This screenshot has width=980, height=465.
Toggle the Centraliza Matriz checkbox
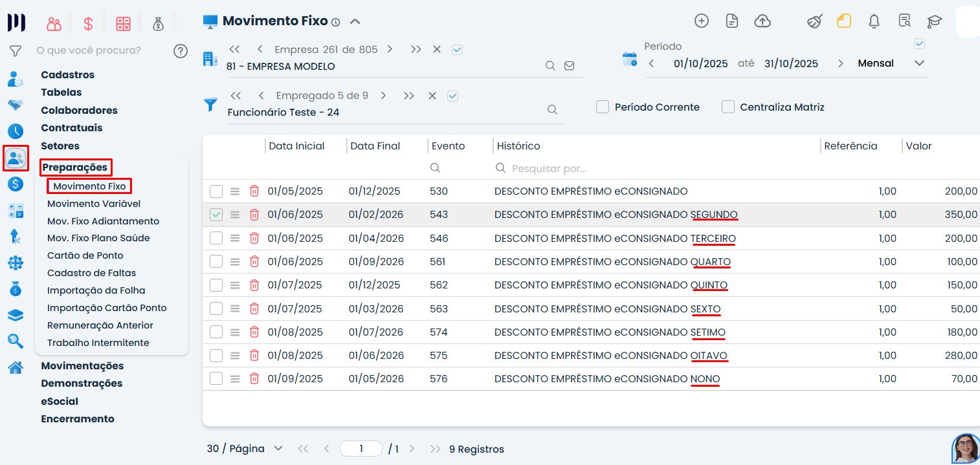[728, 107]
